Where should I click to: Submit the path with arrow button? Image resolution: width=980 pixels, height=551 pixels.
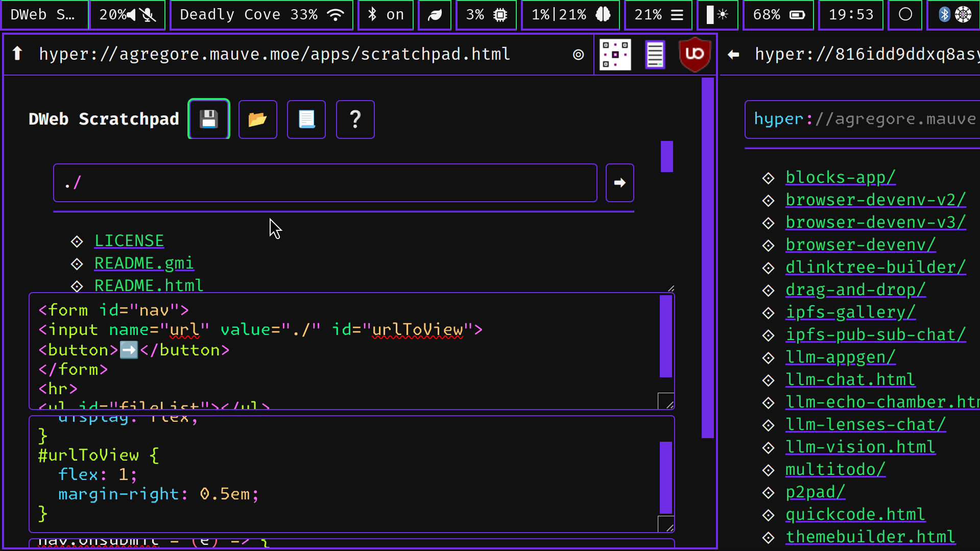click(620, 183)
